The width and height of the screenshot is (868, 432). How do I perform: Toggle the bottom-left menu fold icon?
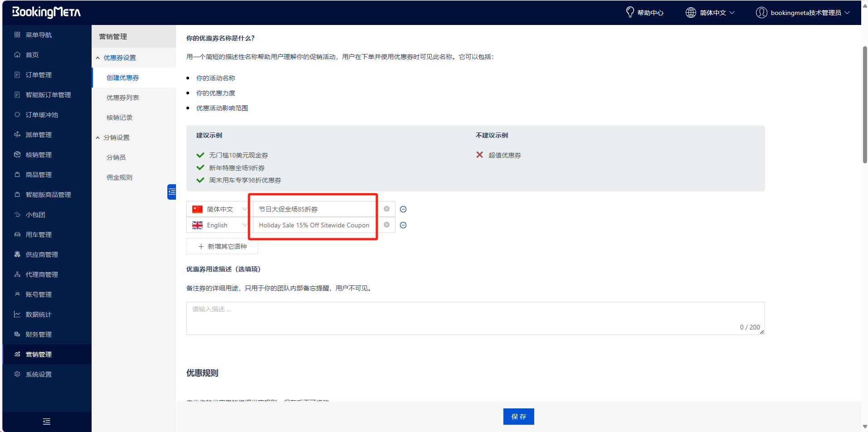[x=46, y=422]
